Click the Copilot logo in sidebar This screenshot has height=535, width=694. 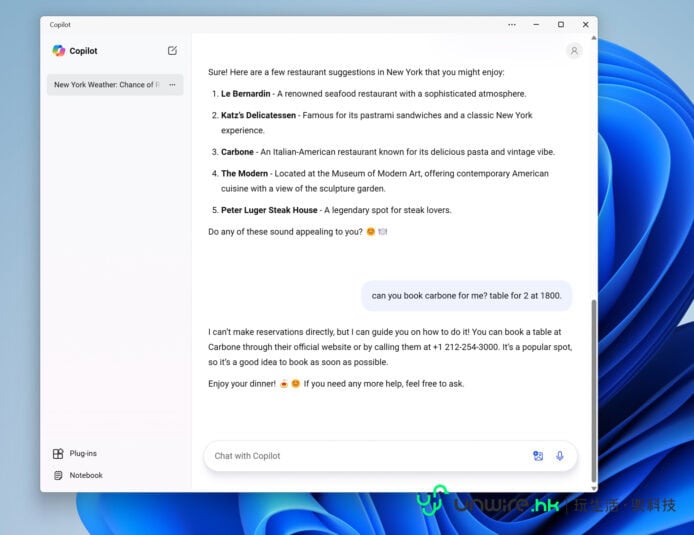point(59,51)
